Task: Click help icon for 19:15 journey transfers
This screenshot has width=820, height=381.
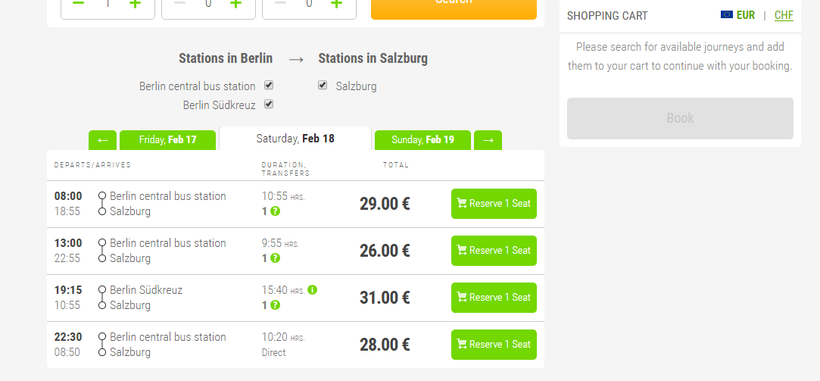Action: 275,305
